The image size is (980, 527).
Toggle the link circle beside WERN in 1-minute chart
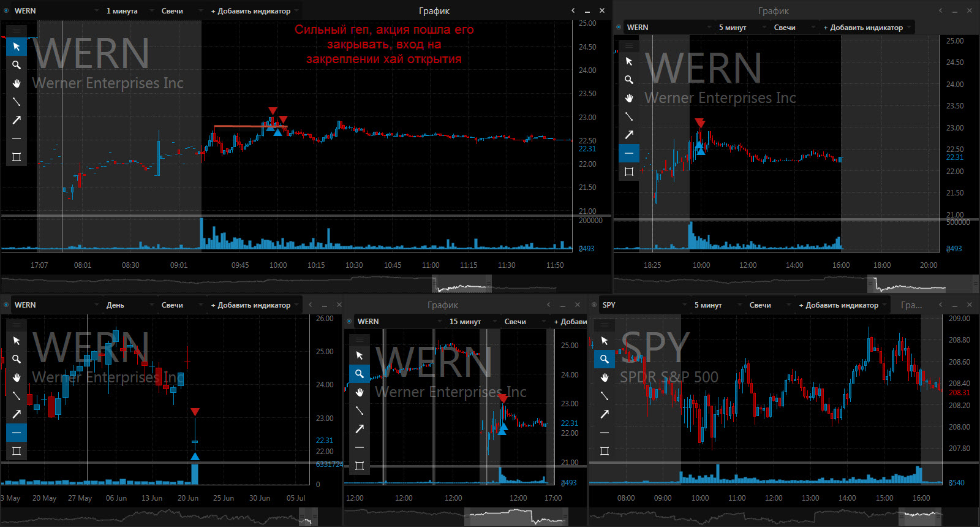coord(7,11)
